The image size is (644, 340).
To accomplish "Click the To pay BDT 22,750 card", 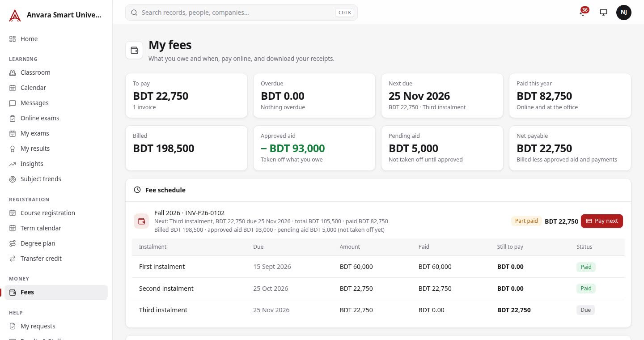I will [x=186, y=96].
